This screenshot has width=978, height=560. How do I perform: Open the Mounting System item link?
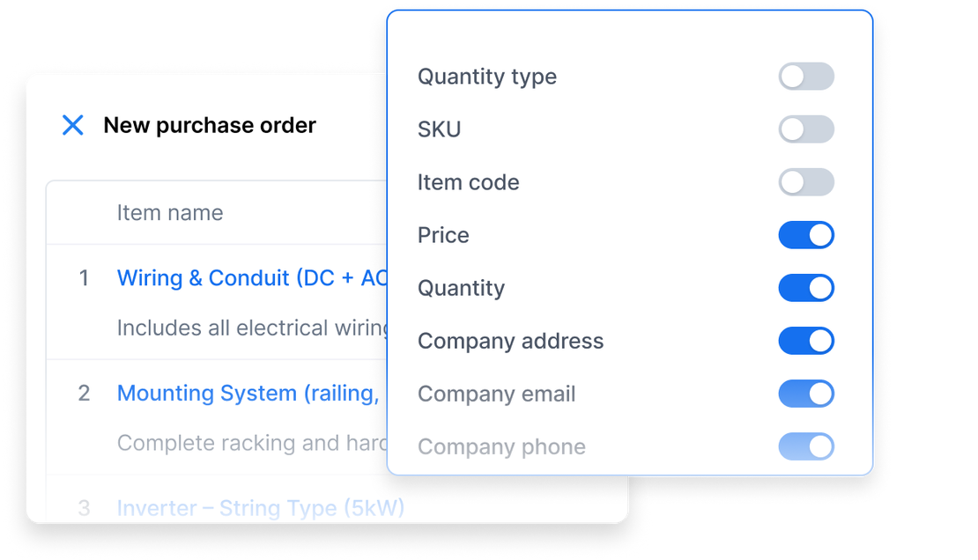(x=248, y=393)
